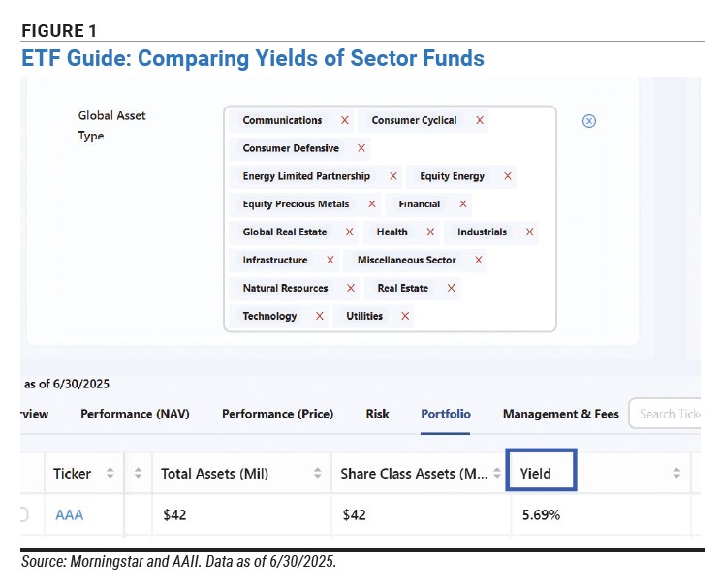722x588 pixels.
Task: Remove the Consumer Cyclical tag
Action: tap(480, 120)
